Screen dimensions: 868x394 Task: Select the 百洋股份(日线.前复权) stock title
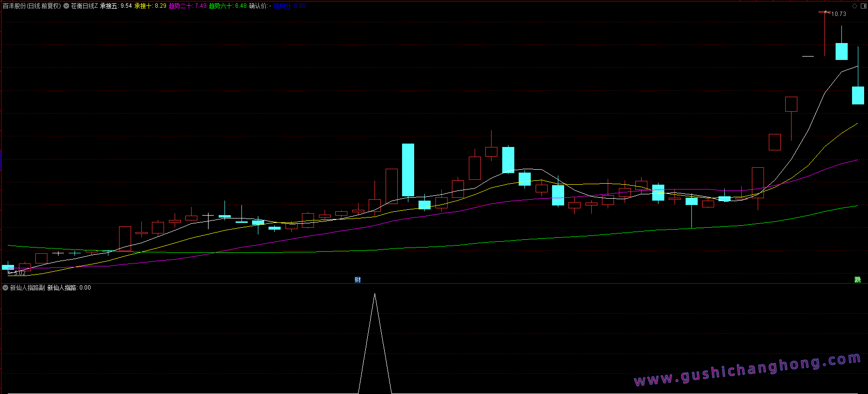click(x=32, y=6)
